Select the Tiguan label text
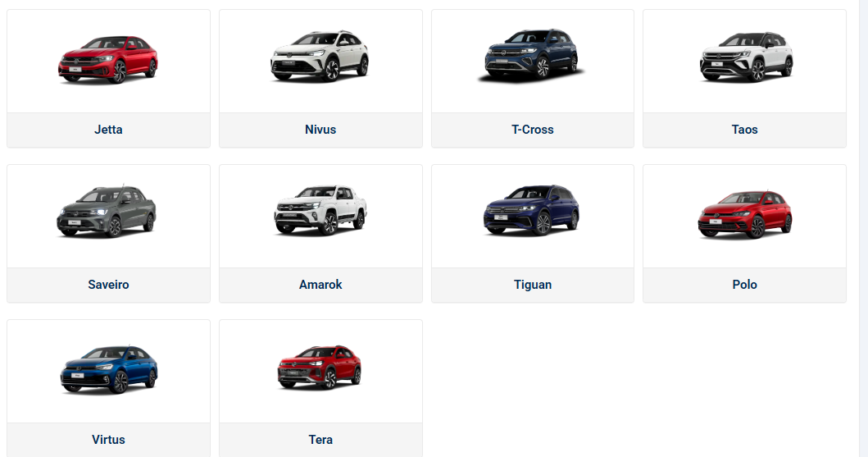 pyautogui.click(x=533, y=285)
